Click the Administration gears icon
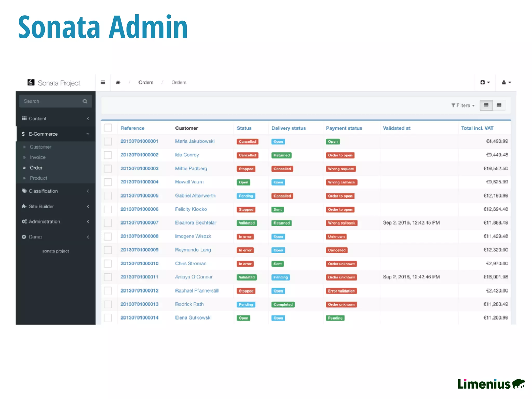 [24, 222]
